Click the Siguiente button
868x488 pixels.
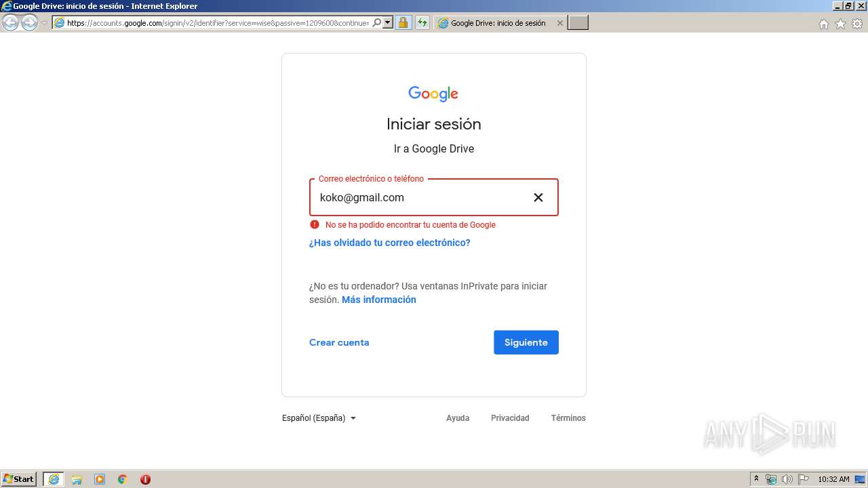tap(526, 342)
